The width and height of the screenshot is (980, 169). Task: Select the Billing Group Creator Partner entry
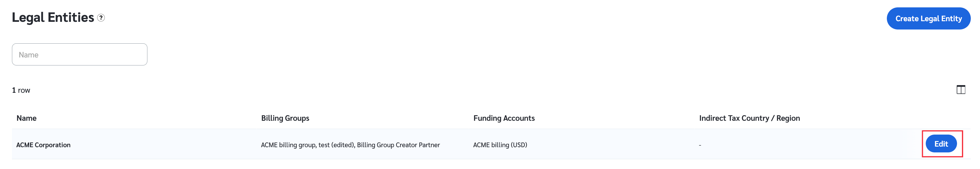coord(398,145)
